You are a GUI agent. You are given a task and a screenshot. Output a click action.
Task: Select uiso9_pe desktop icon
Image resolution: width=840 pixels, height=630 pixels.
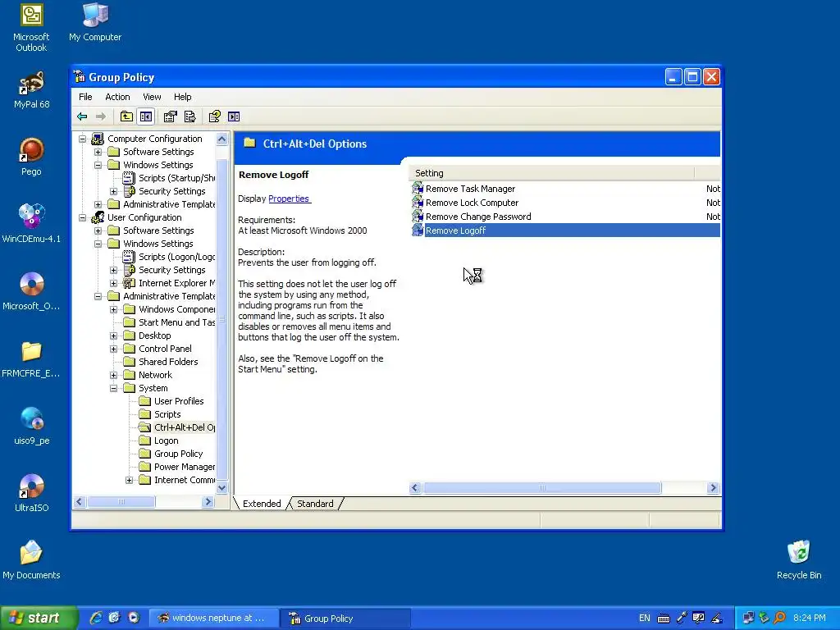coord(31,426)
